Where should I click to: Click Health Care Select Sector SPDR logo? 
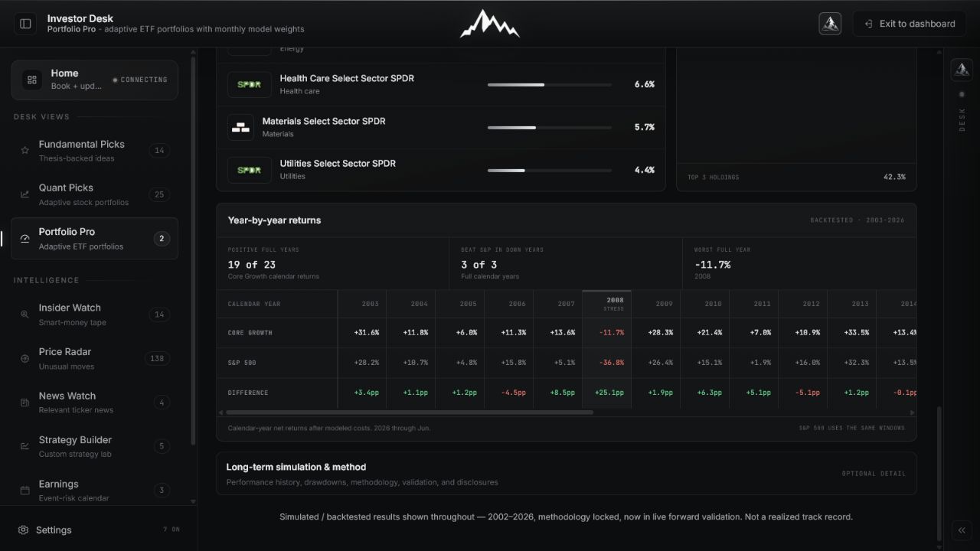click(250, 85)
